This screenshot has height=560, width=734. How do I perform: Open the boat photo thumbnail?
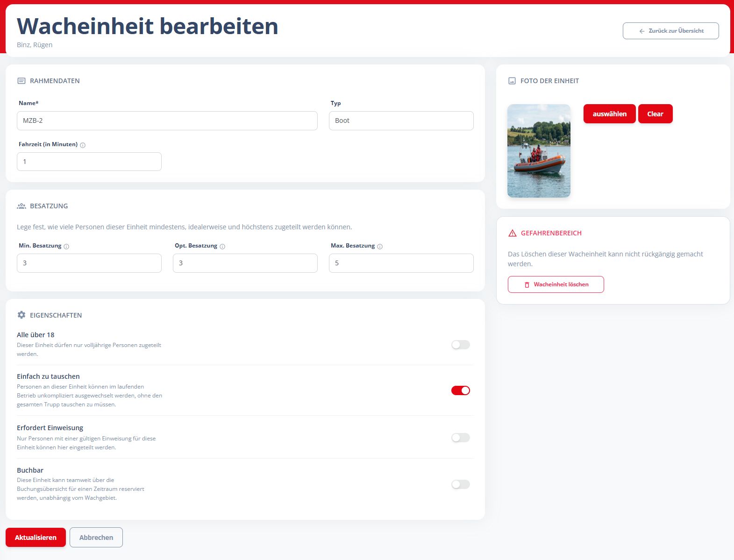click(x=539, y=151)
